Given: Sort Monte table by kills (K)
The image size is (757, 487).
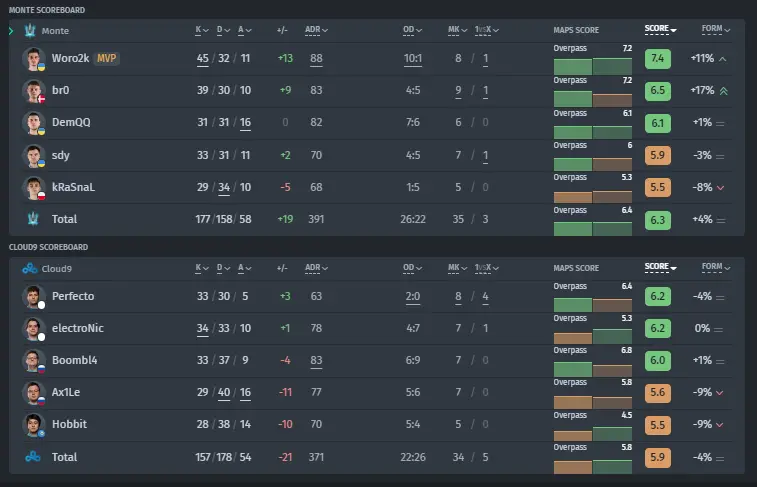Looking at the screenshot, I should coord(202,30).
